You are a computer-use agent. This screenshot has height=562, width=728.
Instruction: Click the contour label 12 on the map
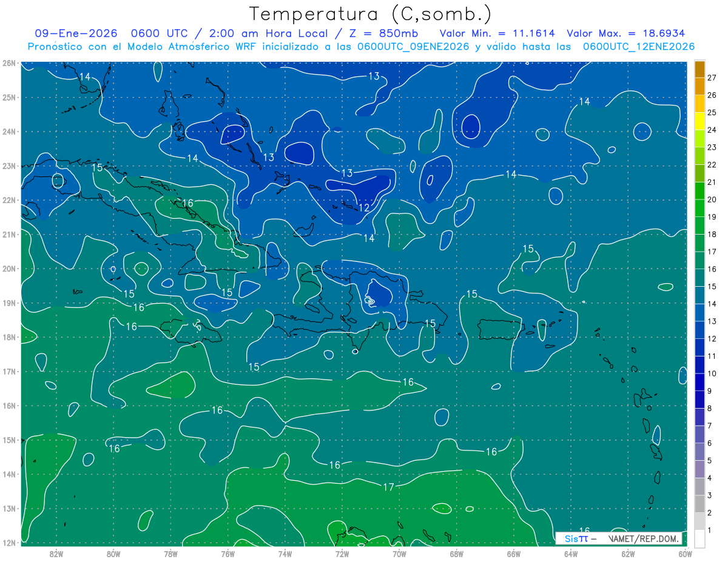tap(364, 208)
